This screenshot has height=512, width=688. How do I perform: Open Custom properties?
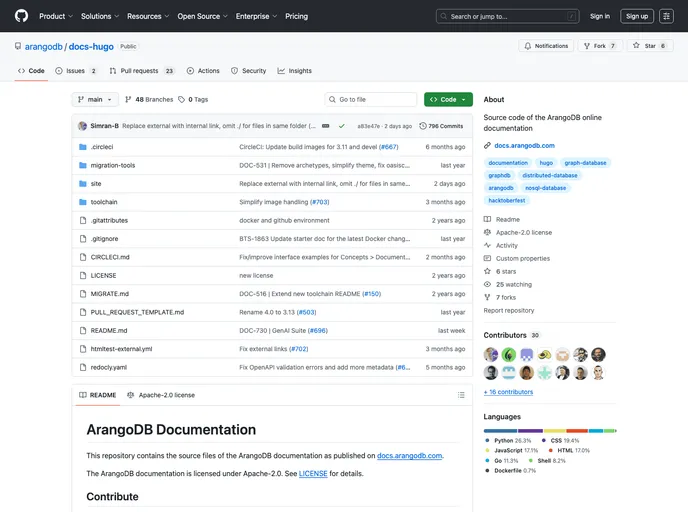[x=517, y=258]
